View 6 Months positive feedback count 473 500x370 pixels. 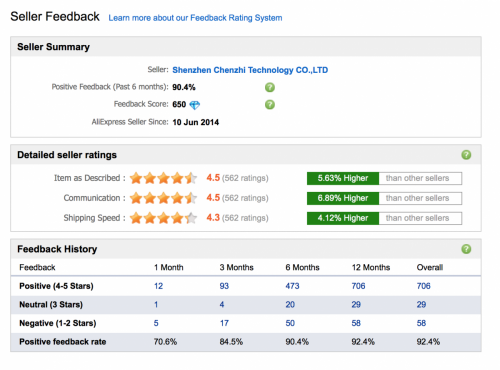(292, 286)
